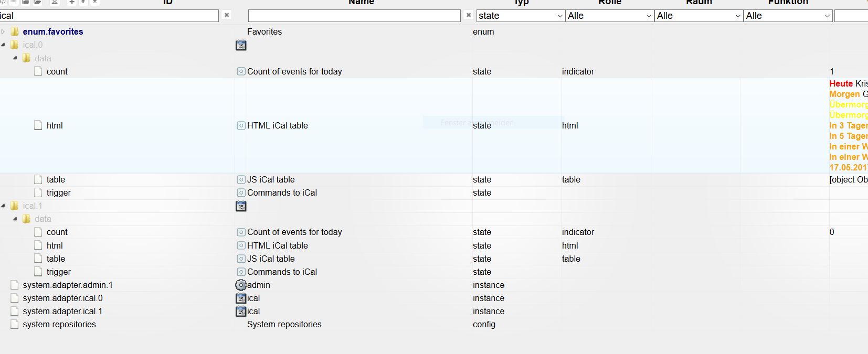Collapse the ical.0 tree node
Screen dimensions: 868x354
click(x=3, y=45)
